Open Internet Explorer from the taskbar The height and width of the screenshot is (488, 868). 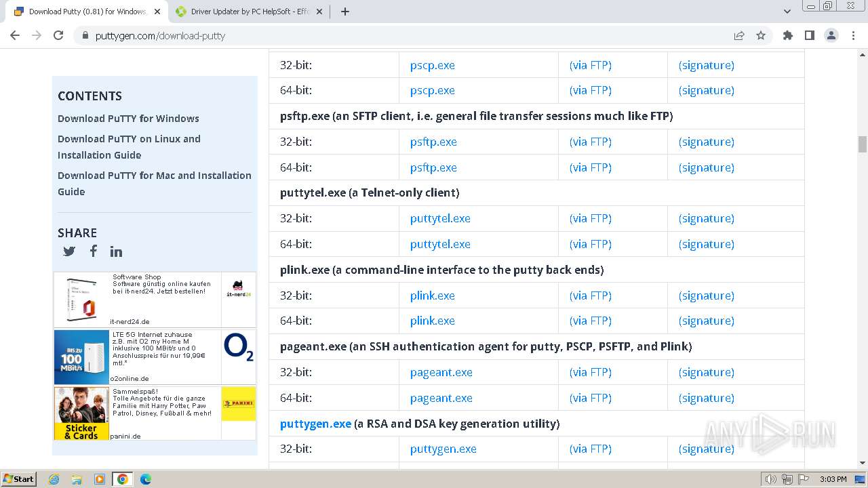coord(54,479)
